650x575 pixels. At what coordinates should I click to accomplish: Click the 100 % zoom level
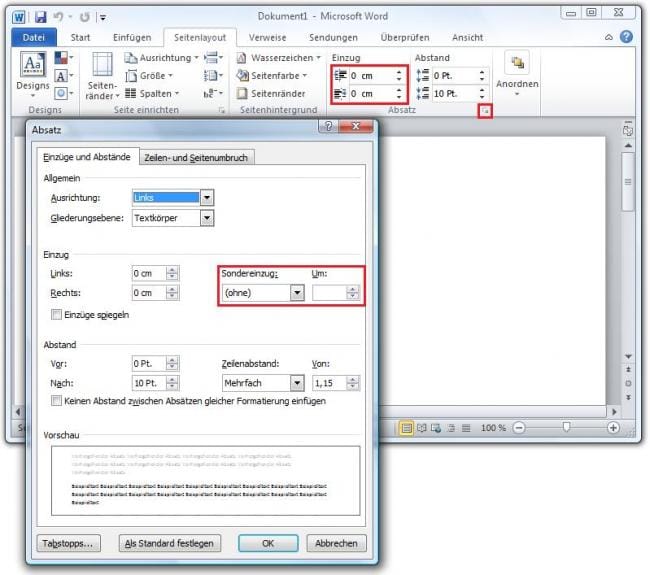tap(493, 428)
